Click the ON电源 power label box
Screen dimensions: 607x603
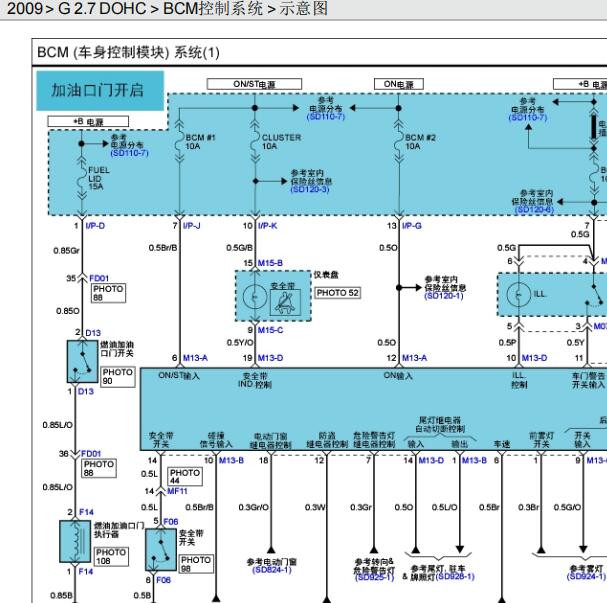pos(399,84)
